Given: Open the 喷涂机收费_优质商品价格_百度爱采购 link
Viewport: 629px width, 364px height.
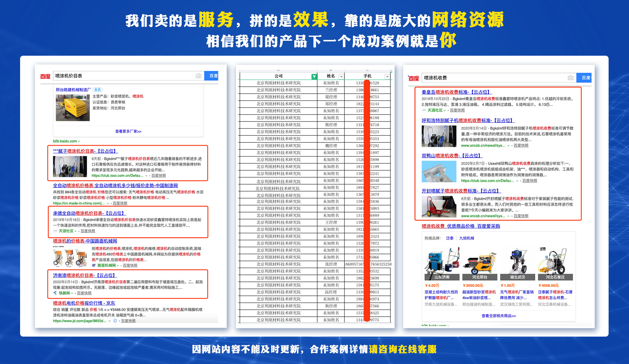Looking at the screenshot, I should pos(461,226).
